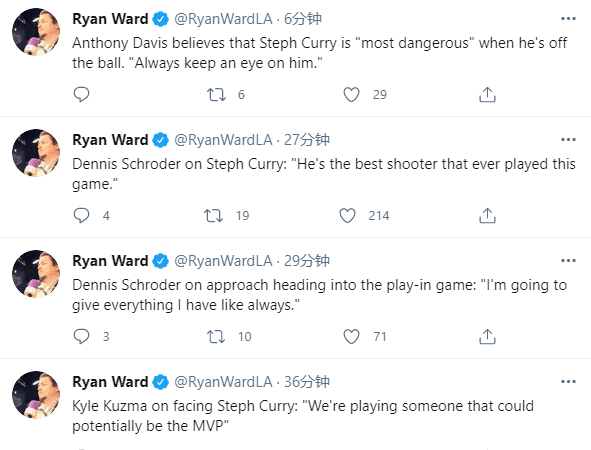Viewport: 591px width, 450px height.
Task: Retweet the Anthony Davis tweet
Action: pyautogui.click(x=216, y=95)
